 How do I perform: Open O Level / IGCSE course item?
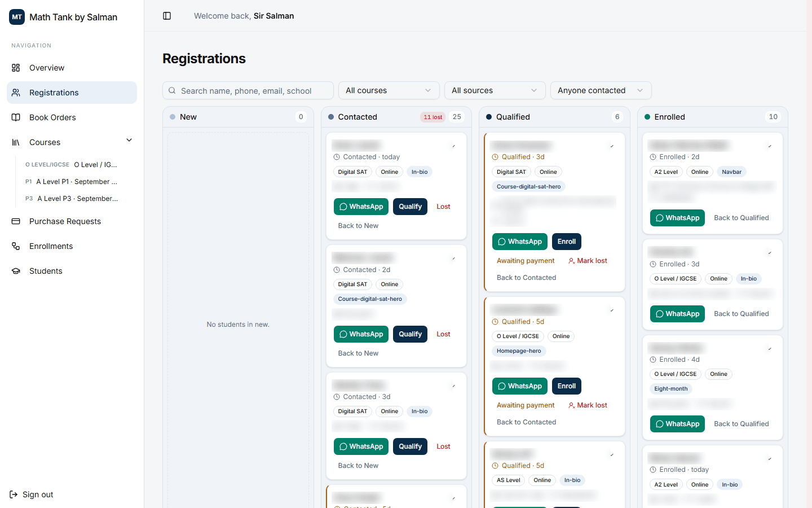click(x=72, y=165)
